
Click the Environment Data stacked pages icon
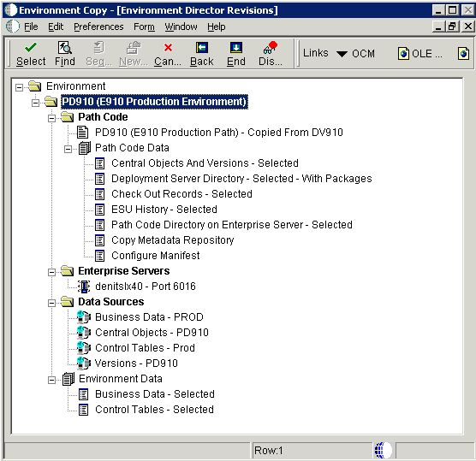68,379
